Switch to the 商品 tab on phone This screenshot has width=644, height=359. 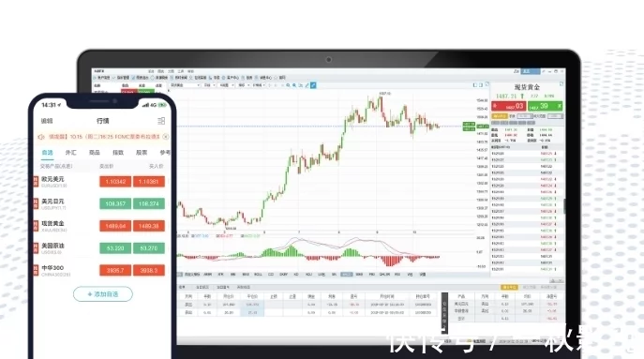[95, 153]
